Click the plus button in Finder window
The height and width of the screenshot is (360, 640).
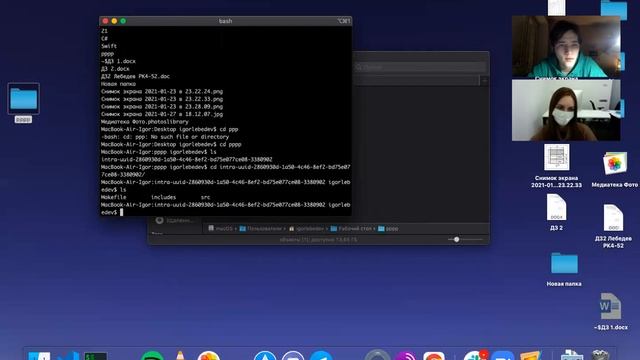click(x=484, y=81)
